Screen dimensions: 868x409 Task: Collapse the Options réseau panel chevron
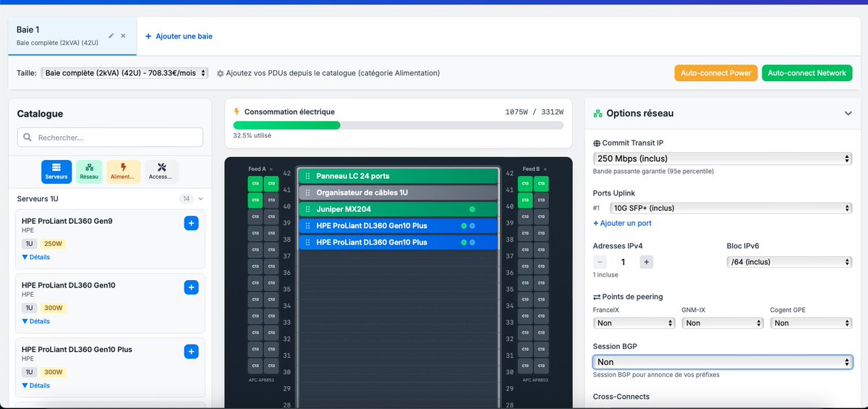[x=848, y=114]
